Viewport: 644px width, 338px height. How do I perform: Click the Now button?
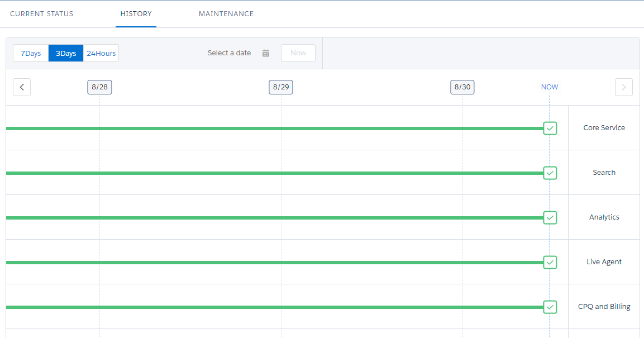pyautogui.click(x=298, y=53)
